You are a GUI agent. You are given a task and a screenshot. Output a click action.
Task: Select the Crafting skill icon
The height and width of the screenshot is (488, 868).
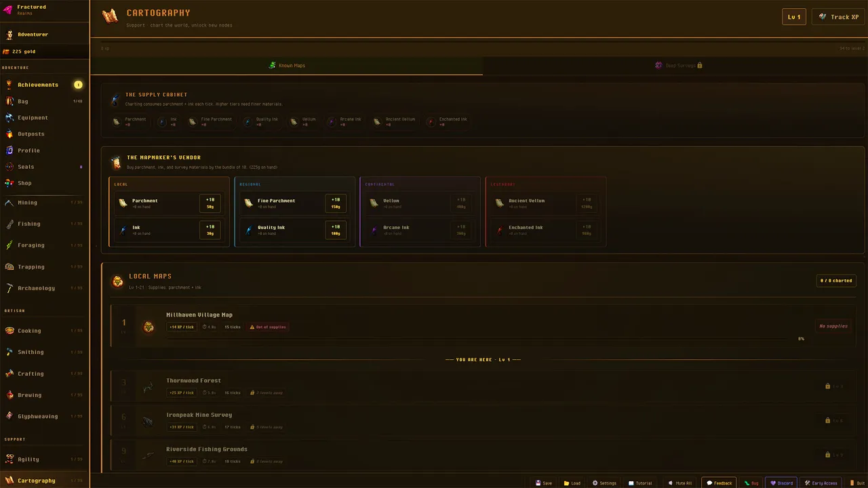tap(9, 373)
